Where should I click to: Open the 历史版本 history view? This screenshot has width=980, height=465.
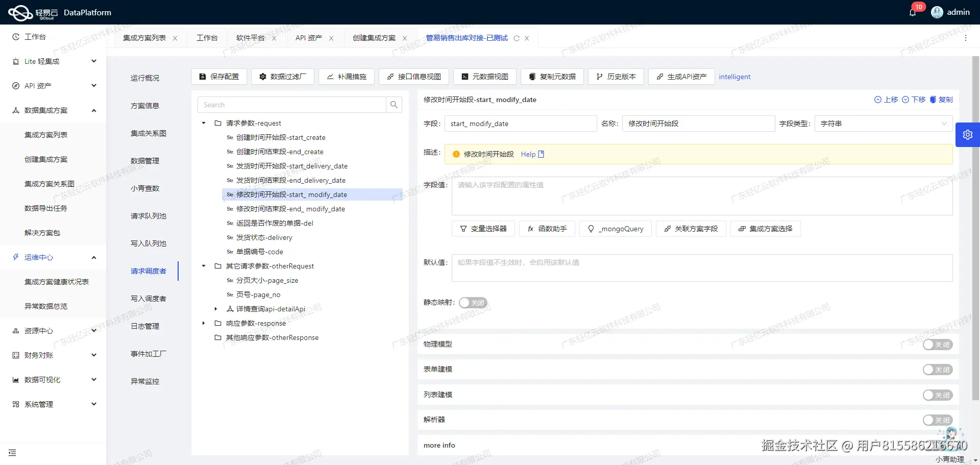click(616, 77)
